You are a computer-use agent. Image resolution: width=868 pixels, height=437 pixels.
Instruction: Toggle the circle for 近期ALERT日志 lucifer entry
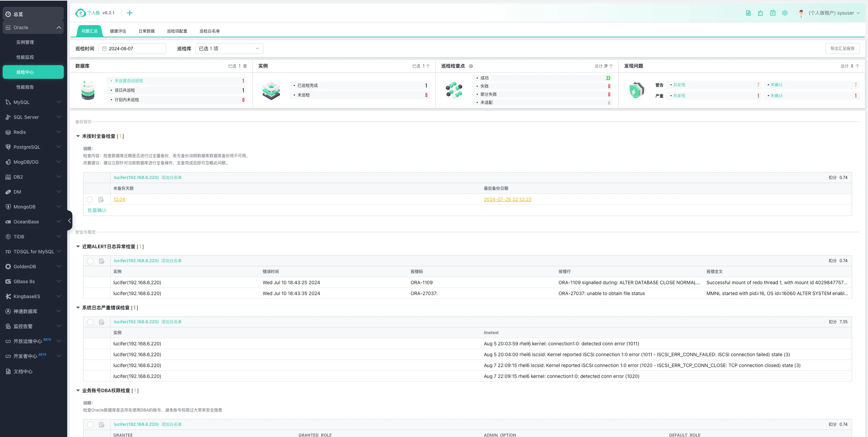90,261
